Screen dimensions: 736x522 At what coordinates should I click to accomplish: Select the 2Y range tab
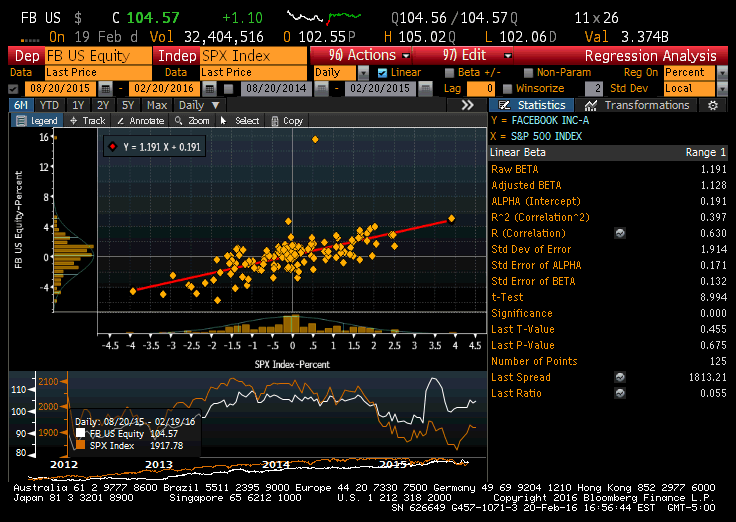pyautogui.click(x=102, y=105)
